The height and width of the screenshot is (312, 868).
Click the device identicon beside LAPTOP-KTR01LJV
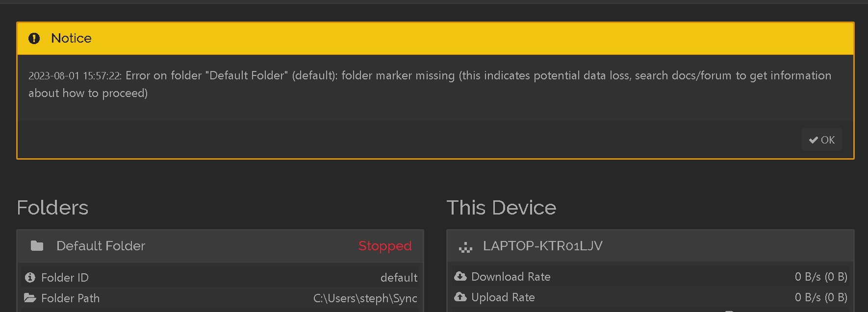click(x=465, y=247)
